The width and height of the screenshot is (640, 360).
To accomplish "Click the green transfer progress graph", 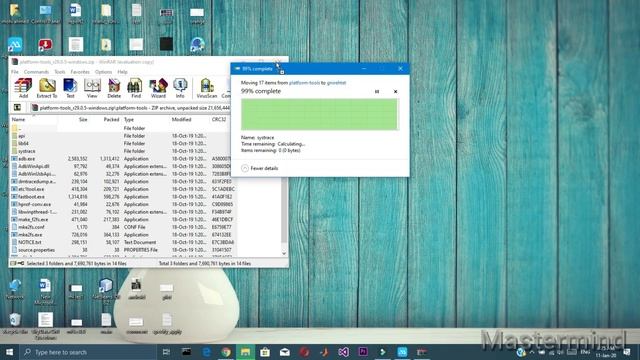I will [x=319, y=114].
